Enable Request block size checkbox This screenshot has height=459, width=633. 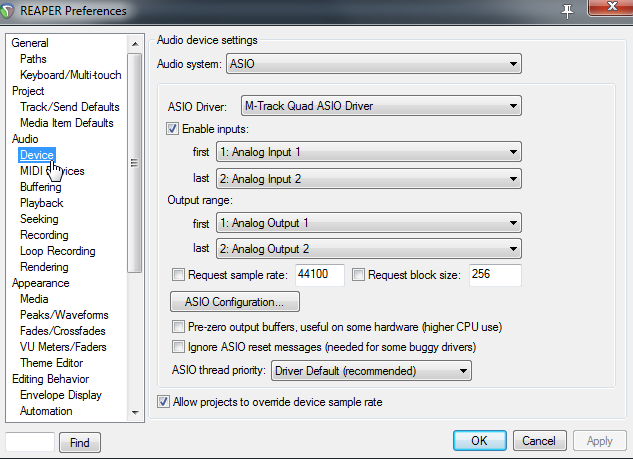click(360, 274)
